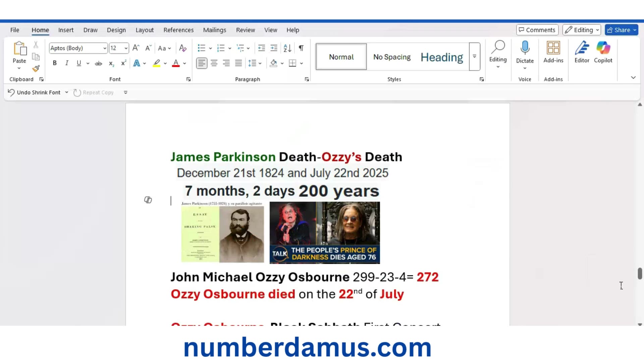
Task: Click the Clear All Formatting icon
Action: pos(182,48)
